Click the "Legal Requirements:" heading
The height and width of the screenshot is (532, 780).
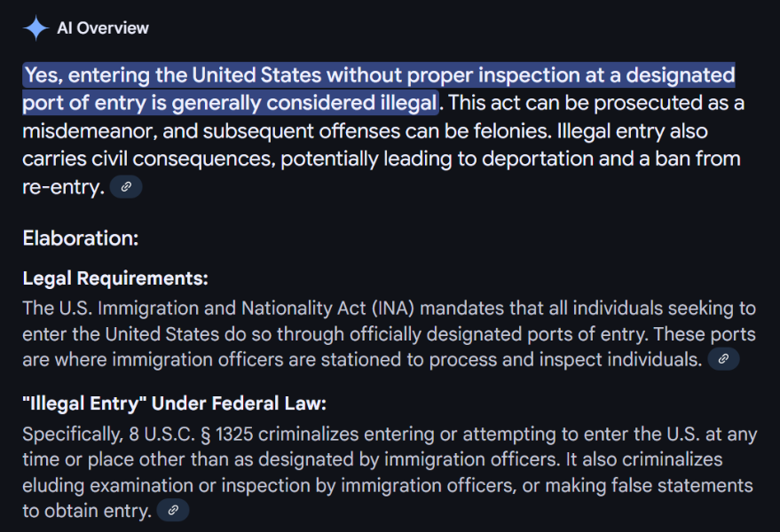[115, 278]
